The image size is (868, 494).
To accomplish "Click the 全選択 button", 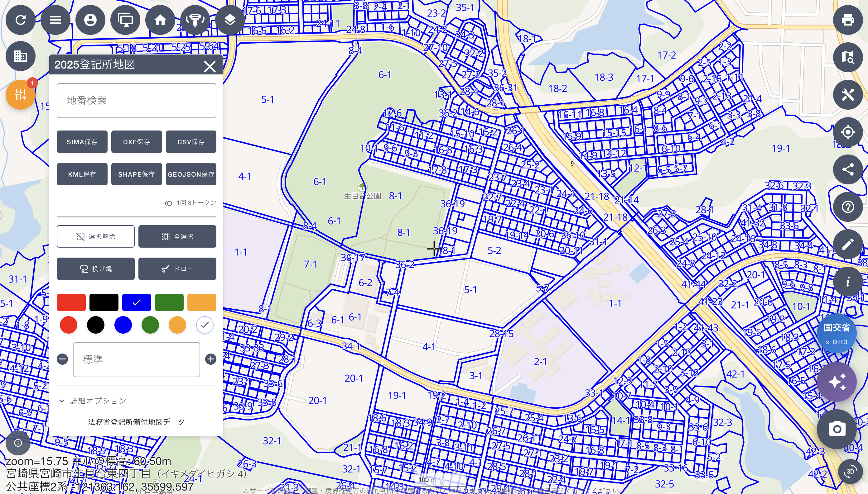I will pyautogui.click(x=177, y=236).
